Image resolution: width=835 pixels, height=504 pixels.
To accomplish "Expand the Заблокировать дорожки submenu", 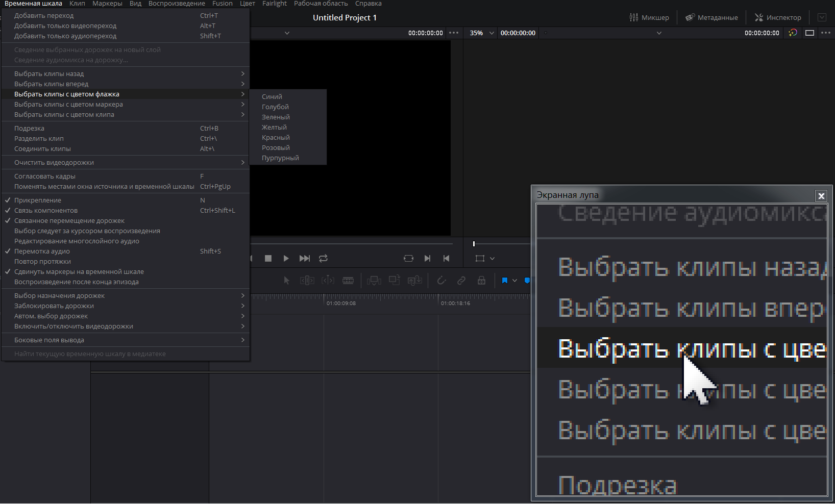I will [x=54, y=306].
